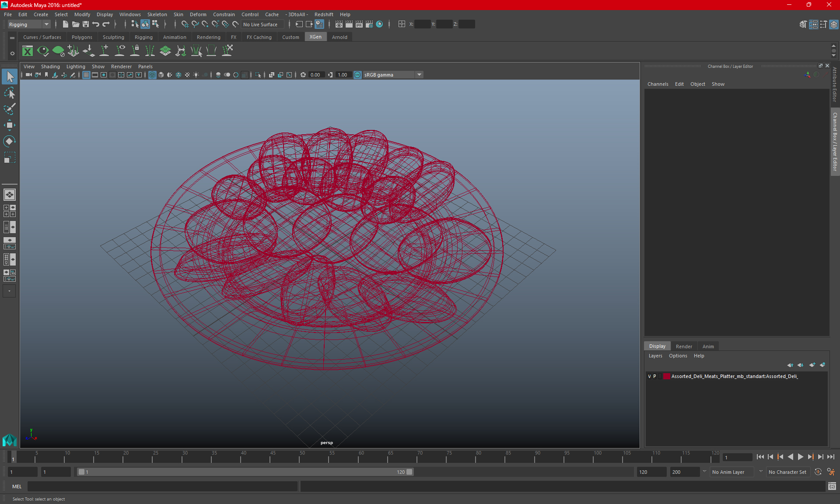Toggle visibility V on Assorted_Deli layer
Image resolution: width=840 pixels, height=504 pixels.
point(650,376)
